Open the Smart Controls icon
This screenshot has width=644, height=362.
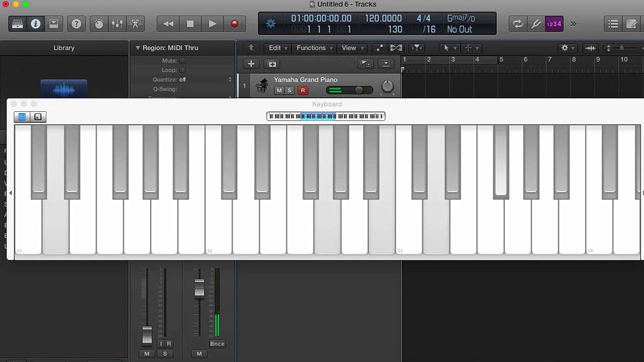(x=99, y=24)
